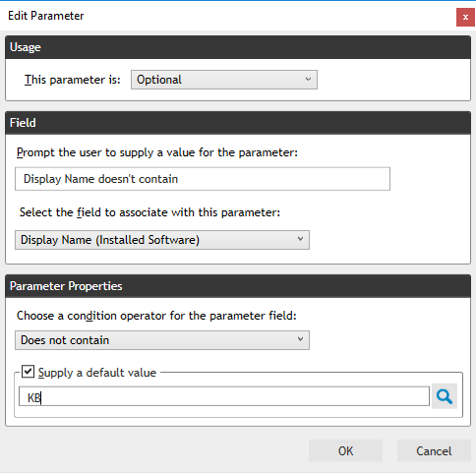Click into the Display Name doesn't contain prompt field
The image size is (476, 473).
(x=203, y=179)
